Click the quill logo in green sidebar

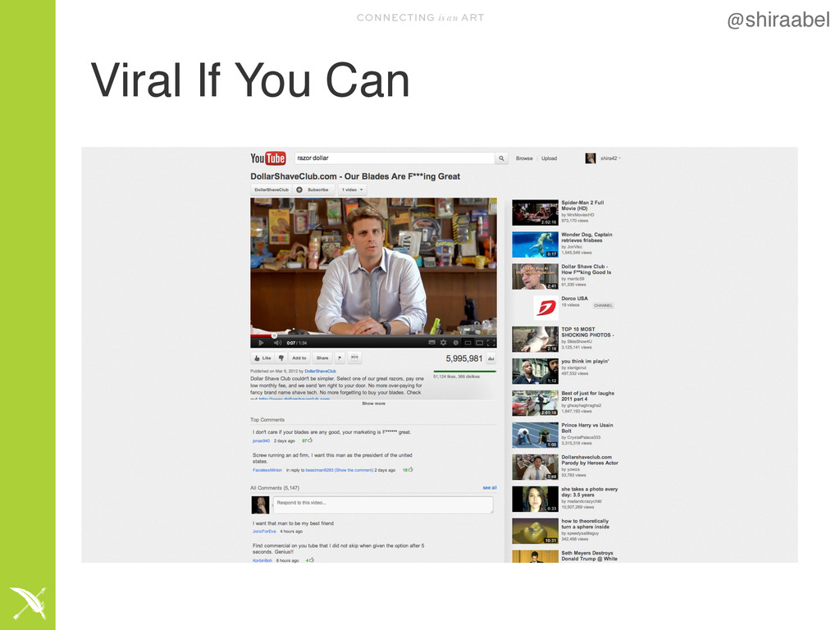pos(28,603)
